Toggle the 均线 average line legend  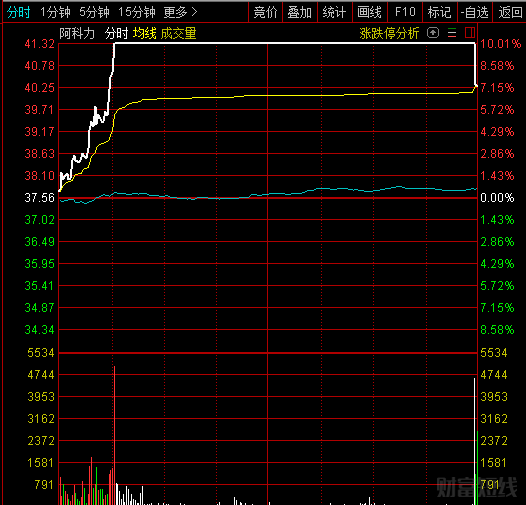tap(145, 33)
